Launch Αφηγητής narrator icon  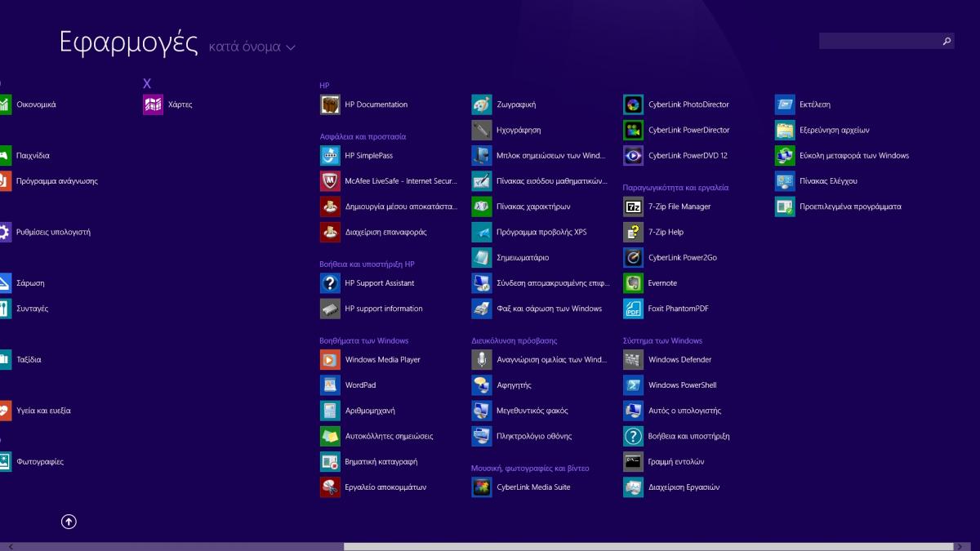pyautogui.click(x=482, y=385)
